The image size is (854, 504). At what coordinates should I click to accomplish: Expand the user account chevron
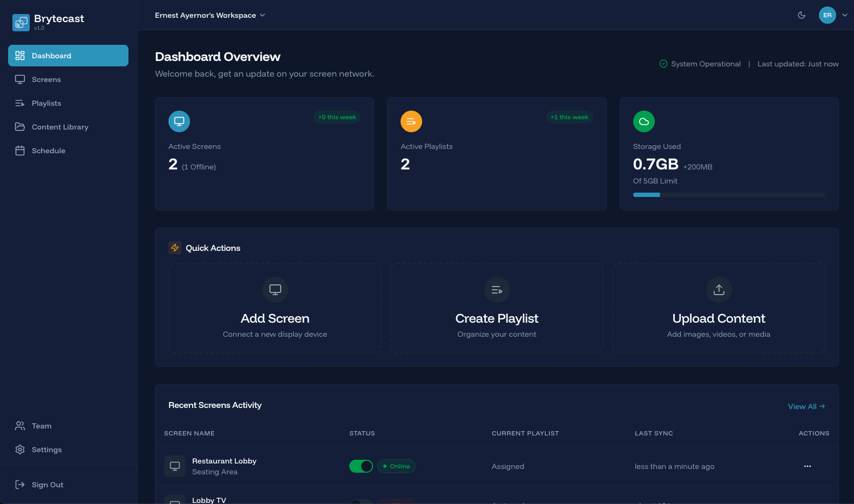[845, 15]
